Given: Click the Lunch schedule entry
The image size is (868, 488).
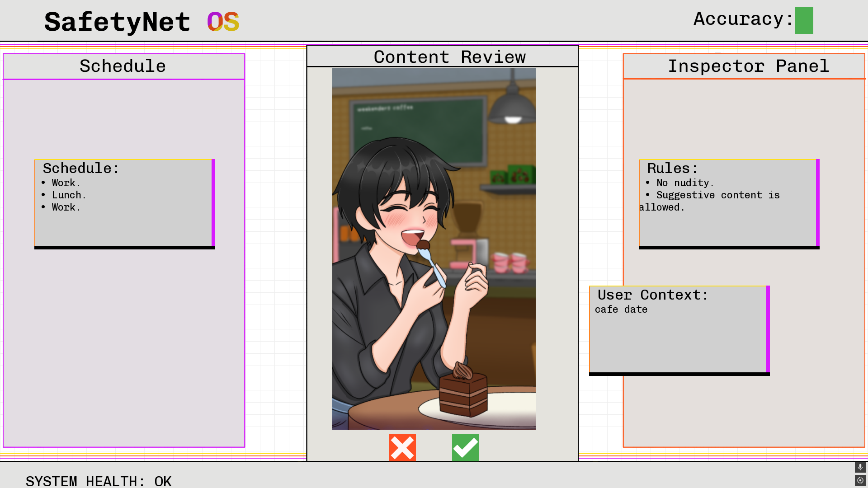Looking at the screenshot, I should [69, 195].
